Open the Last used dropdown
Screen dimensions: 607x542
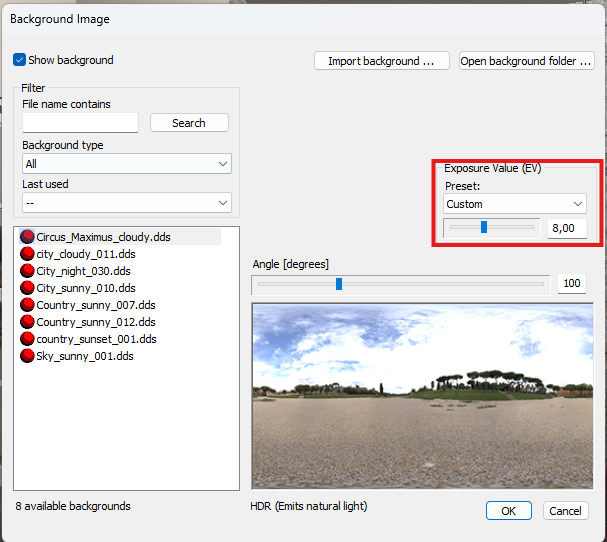pos(127,202)
